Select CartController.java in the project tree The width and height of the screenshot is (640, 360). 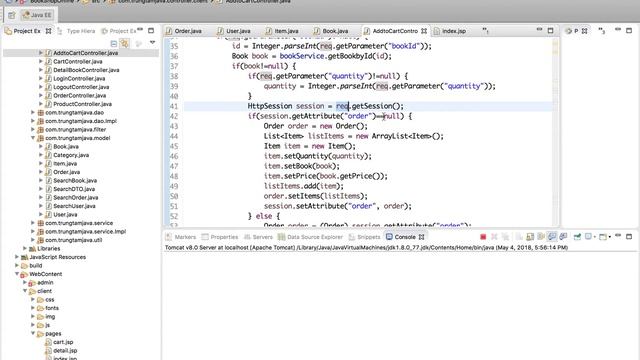tap(78, 62)
